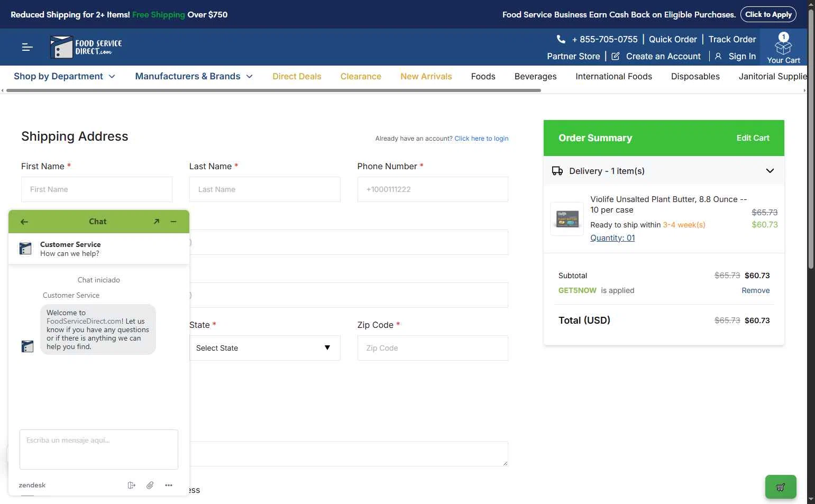Call the + 855-705-0755 number
Screen dimensions: 815x504
coord(605,39)
